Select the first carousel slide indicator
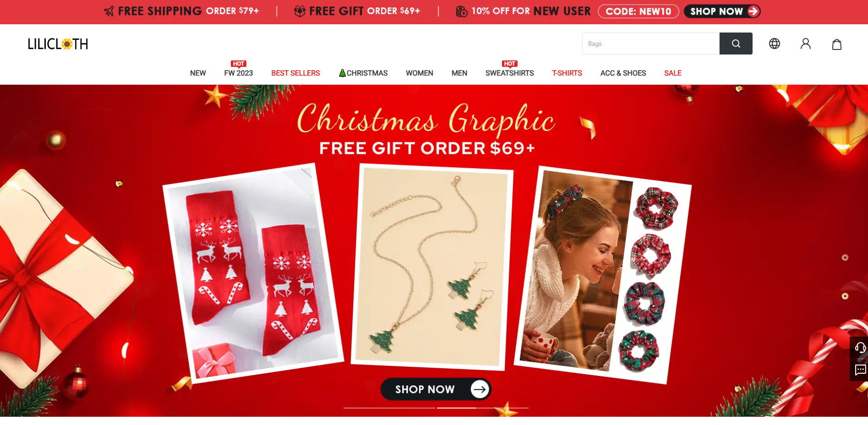 tap(389, 408)
